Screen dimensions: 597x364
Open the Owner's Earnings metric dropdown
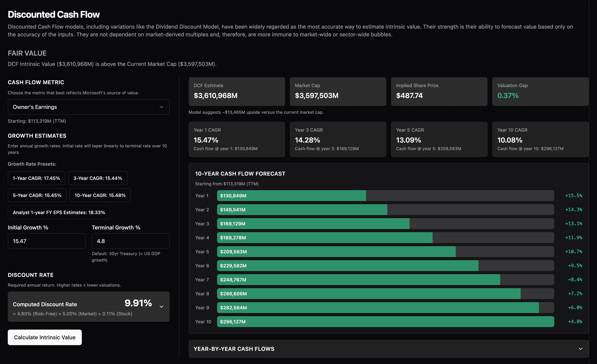[x=88, y=107]
